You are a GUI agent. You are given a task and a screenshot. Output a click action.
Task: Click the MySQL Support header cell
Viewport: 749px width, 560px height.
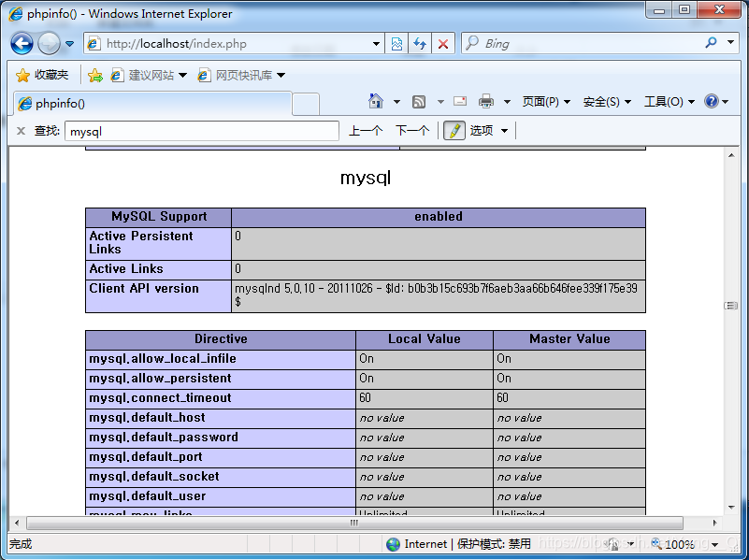click(x=159, y=217)
